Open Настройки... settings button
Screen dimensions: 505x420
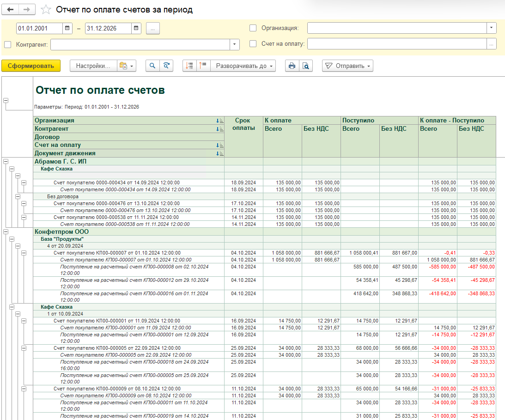point(93,66)
